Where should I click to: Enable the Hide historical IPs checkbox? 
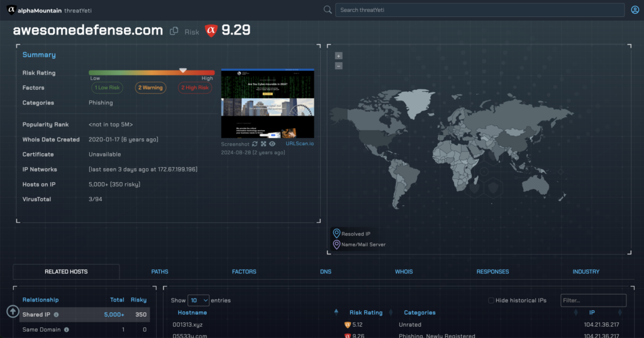coord(491,300)
